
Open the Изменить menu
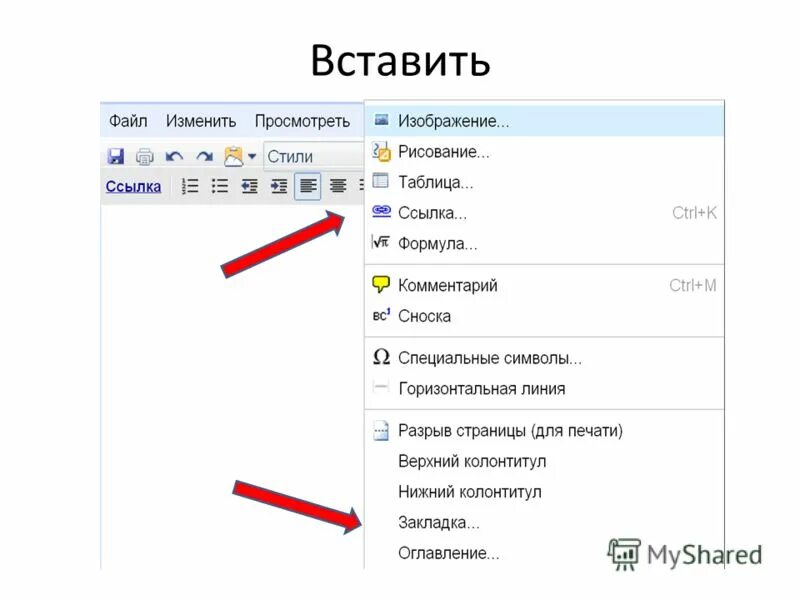(x=203, y=120)
